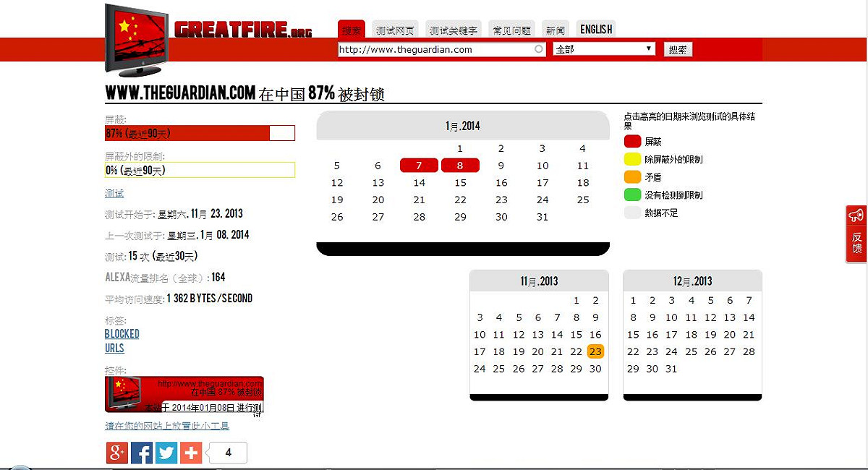This screenshot has width=868, height=470.
Task: Open the 常见问题 tab
Action: coord(511,30)
